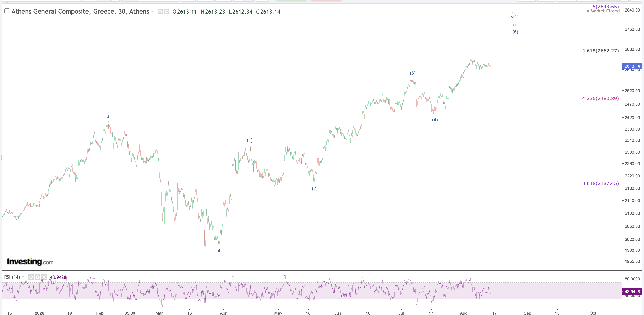
Task: Remove the RSI indicator with its X icon
Action: point(44,277)
